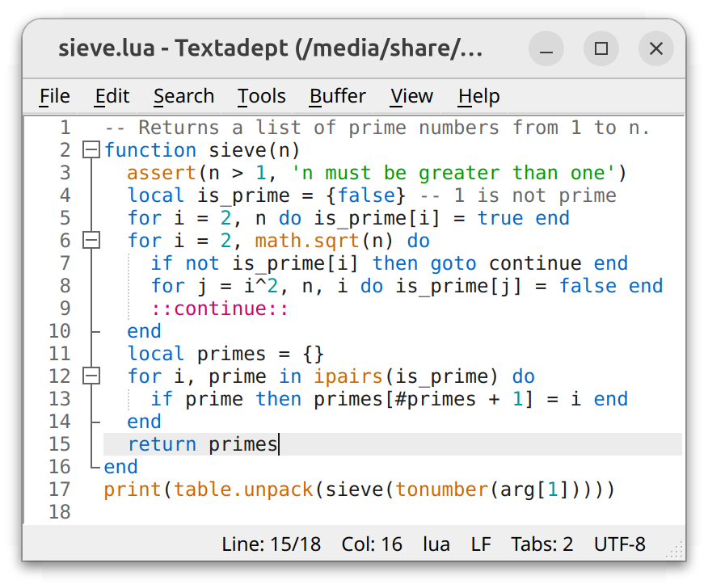Image resolution: width=708 pixels, height=588 pixels.
Task: Click the 'UTF-8' encoding status entry
Action: (619, 544)
